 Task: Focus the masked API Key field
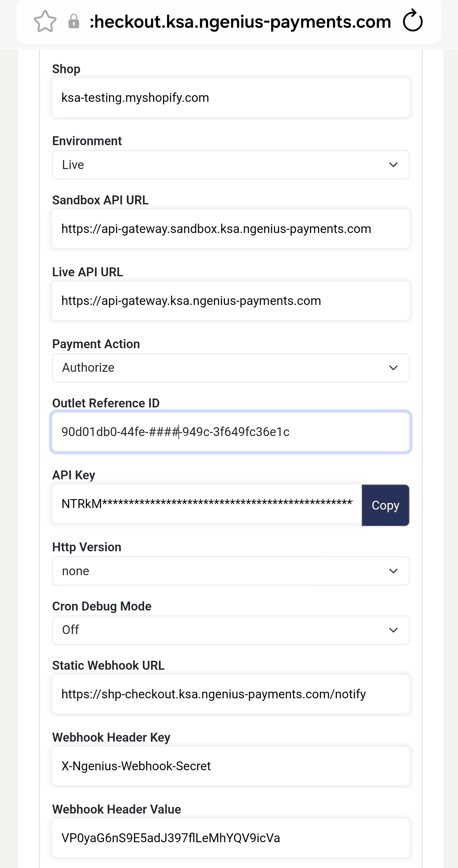pos(207,504)
